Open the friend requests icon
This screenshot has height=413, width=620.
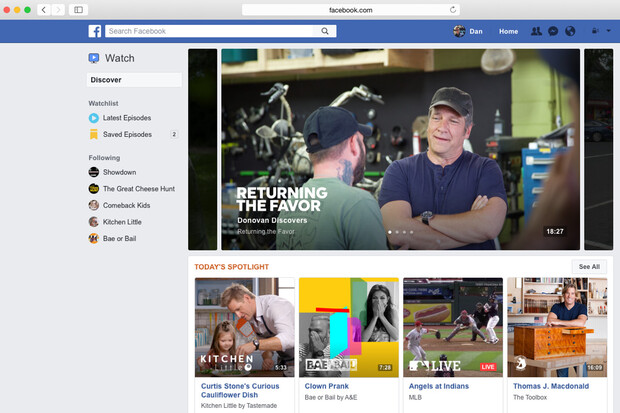[536, 31]
